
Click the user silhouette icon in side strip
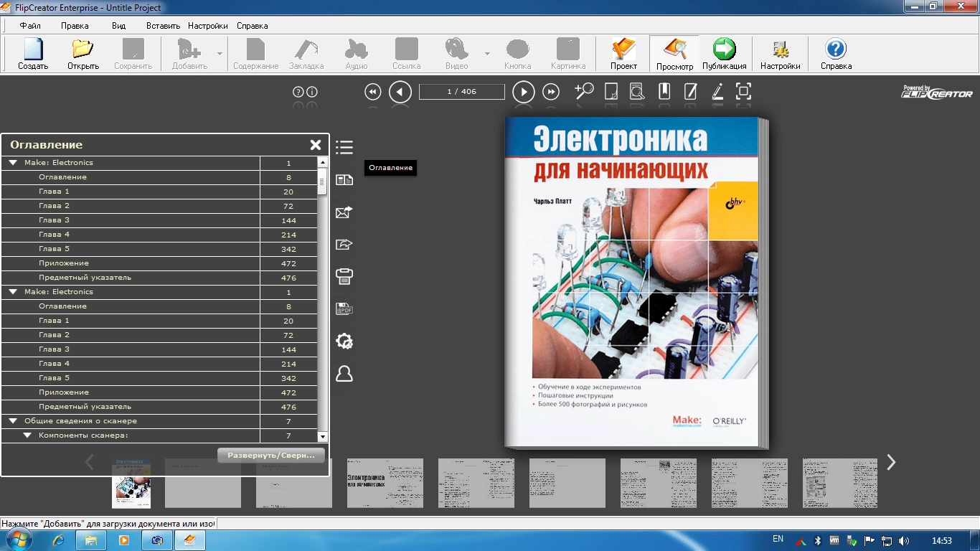344,374
